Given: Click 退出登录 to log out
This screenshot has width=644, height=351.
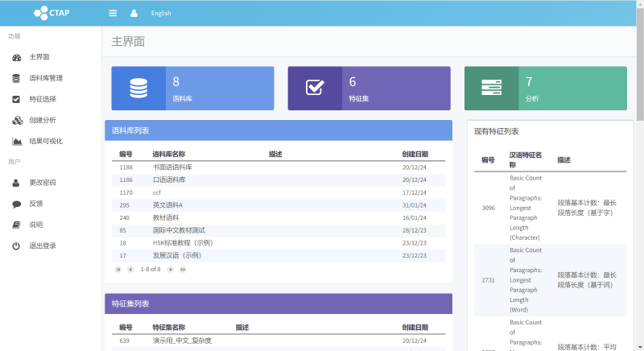Looking at the screenshot, I should coord(43,246).
